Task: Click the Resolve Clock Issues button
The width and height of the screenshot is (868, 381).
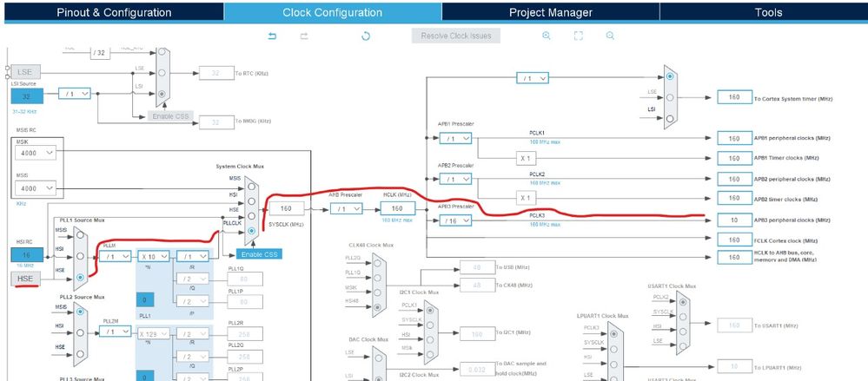Action: tap(456, 36)
